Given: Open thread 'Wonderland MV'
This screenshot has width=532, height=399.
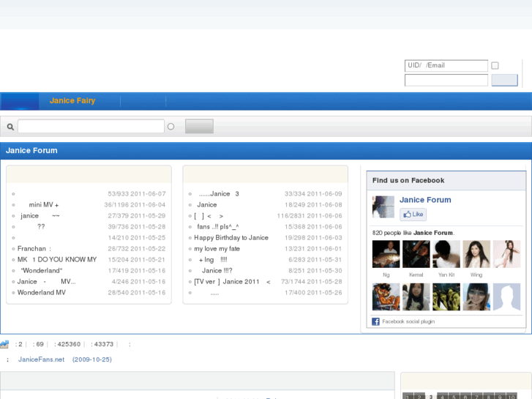Looking at the screenshot, I should tap(42, 292).
